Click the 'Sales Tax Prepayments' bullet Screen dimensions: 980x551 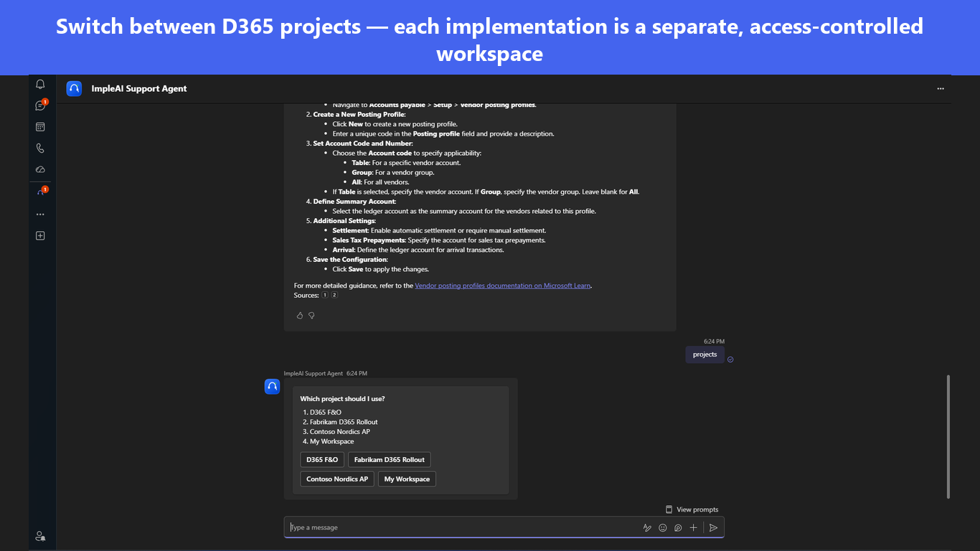click(439, 240)
